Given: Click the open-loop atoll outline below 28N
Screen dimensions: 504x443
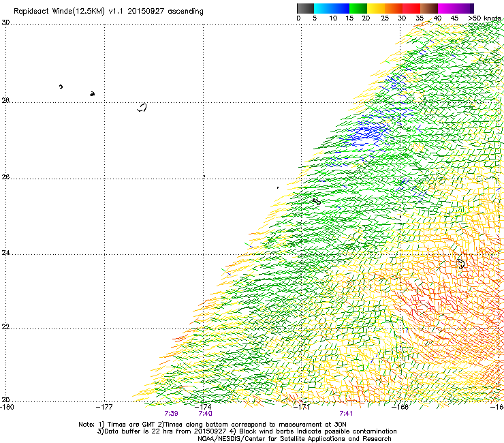Looking at the screenshot, I should [142, 108].
